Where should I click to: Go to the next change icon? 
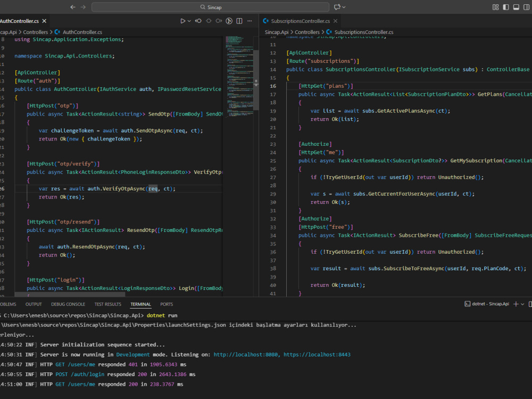[219, 21]
